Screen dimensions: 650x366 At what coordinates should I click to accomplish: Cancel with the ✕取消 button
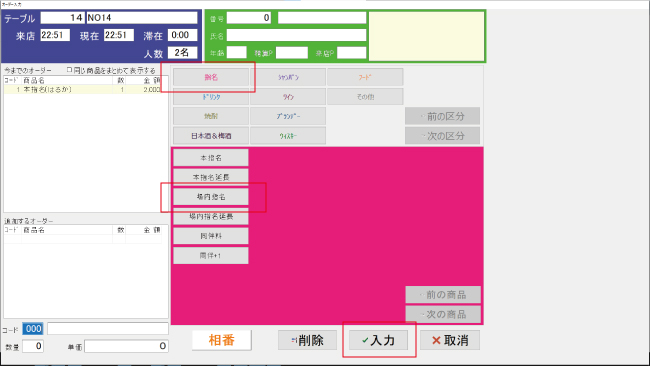pyautogui.click(x=450, y=340)
